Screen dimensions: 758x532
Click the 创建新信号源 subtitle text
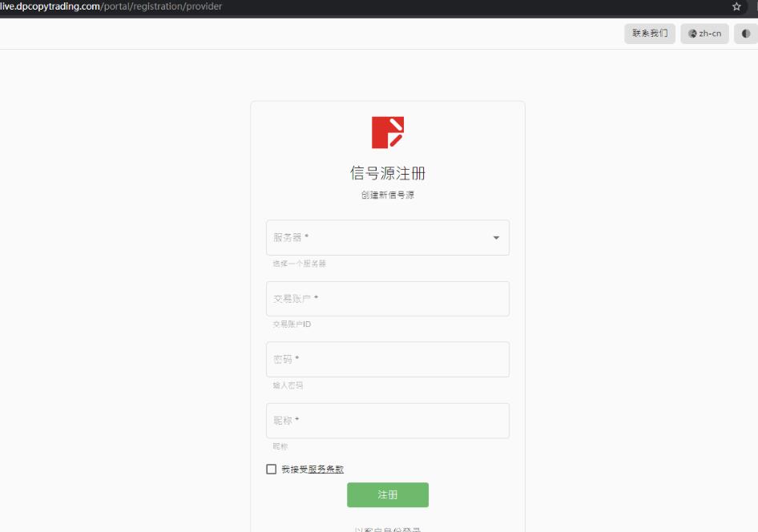[388, 195]
